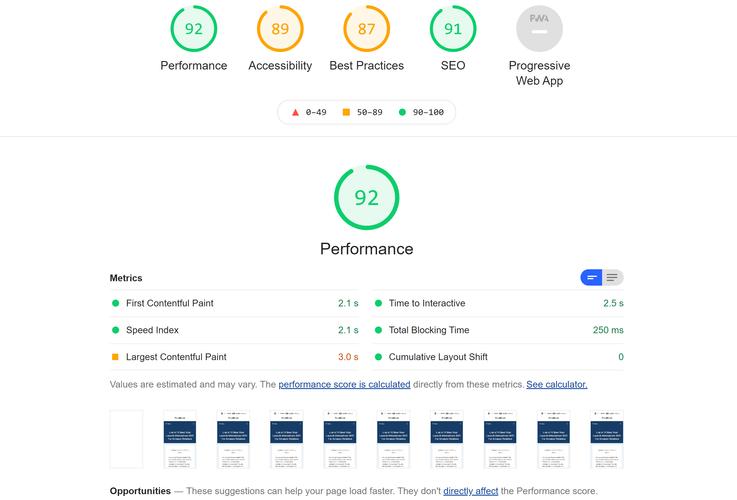The width and height of the screenshot is (737, 500).
Task: Click the Speed Index metric row
Action: 235,330
